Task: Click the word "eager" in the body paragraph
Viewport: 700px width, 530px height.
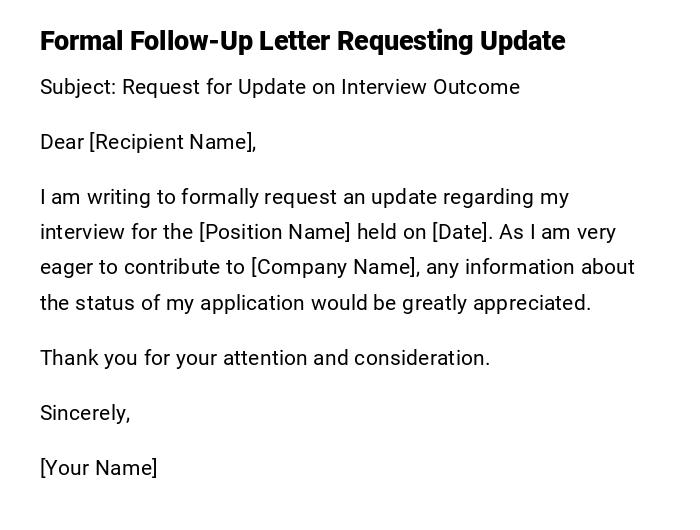Action: point(66,267)
